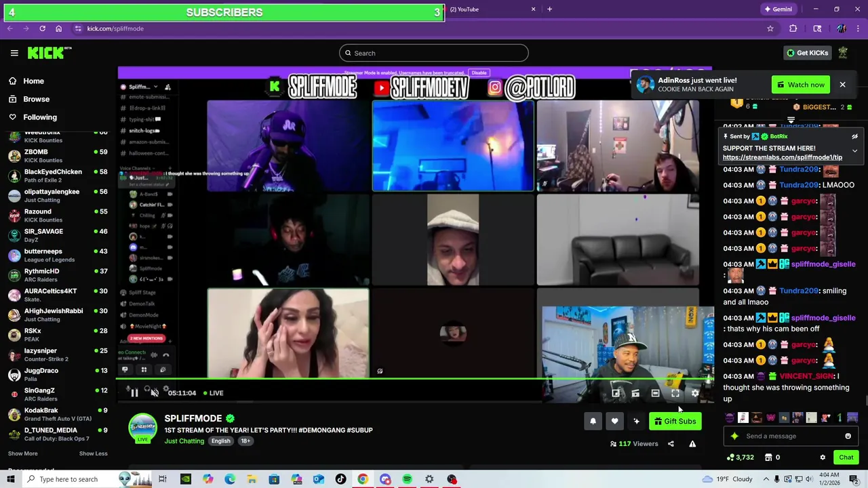Click the sparkle subscribe icon

[636, 422]
